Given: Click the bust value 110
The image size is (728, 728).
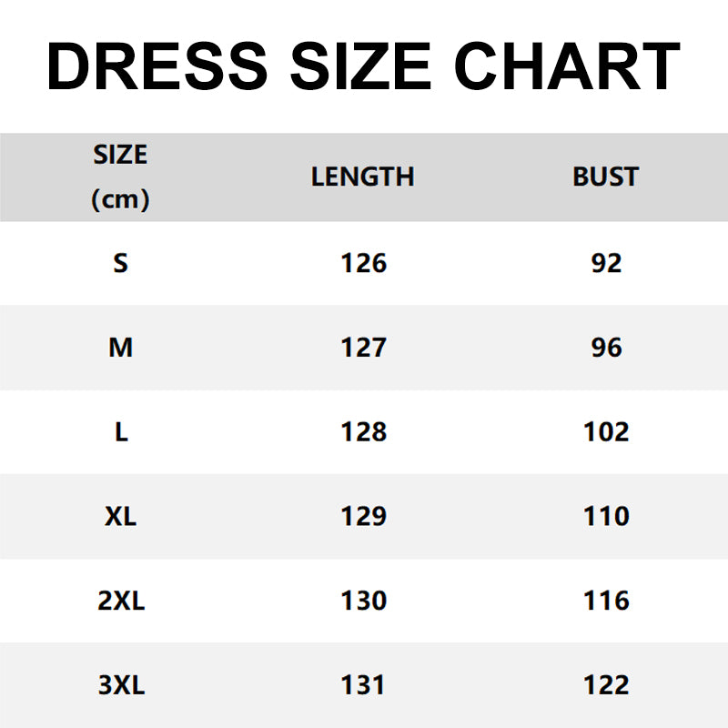Looking at the screenshot, I should (606, 517).
